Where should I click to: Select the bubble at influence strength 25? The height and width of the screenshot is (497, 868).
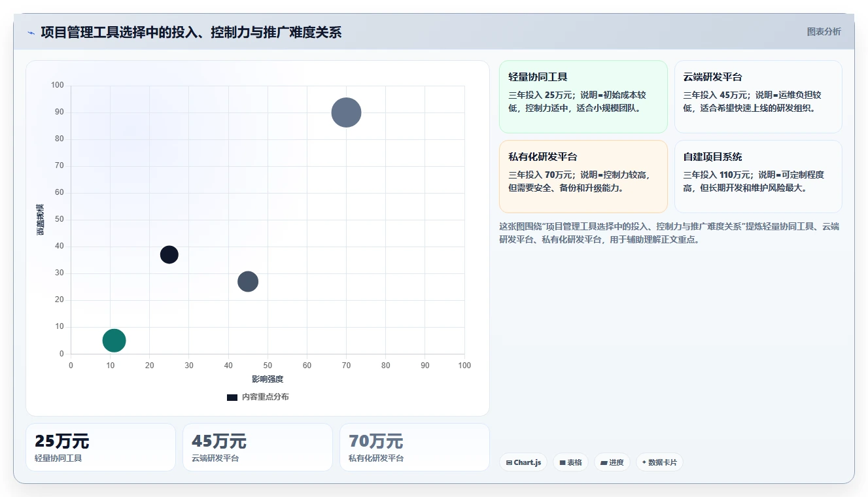[x=169, y=254]
